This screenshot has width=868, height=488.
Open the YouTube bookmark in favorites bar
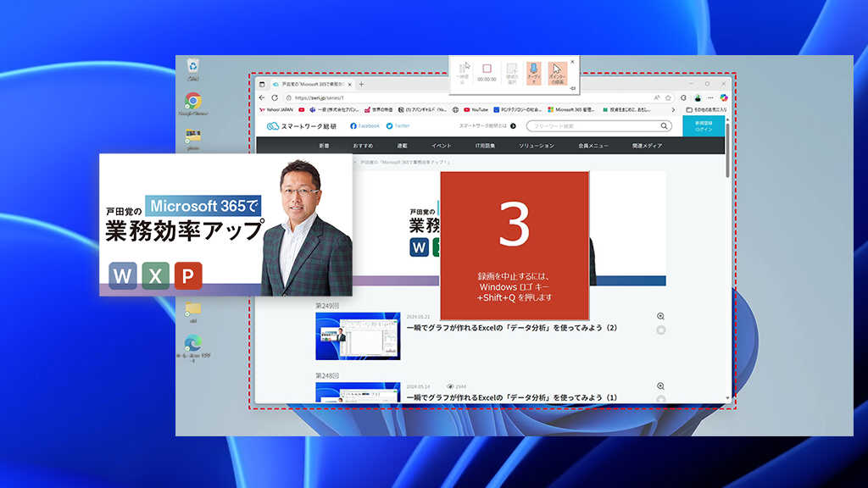[476, 109]
